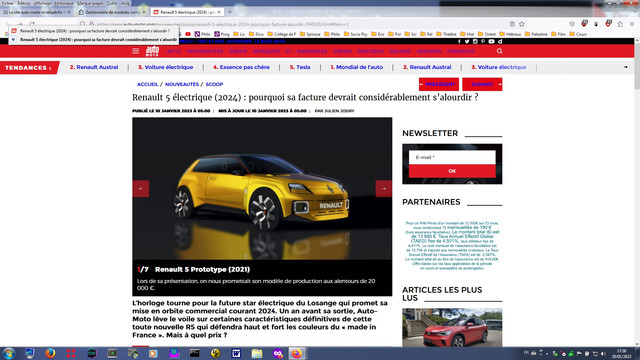Open the Historique menu
Viewport: 640px width, 360px height.
coord(64,3)
